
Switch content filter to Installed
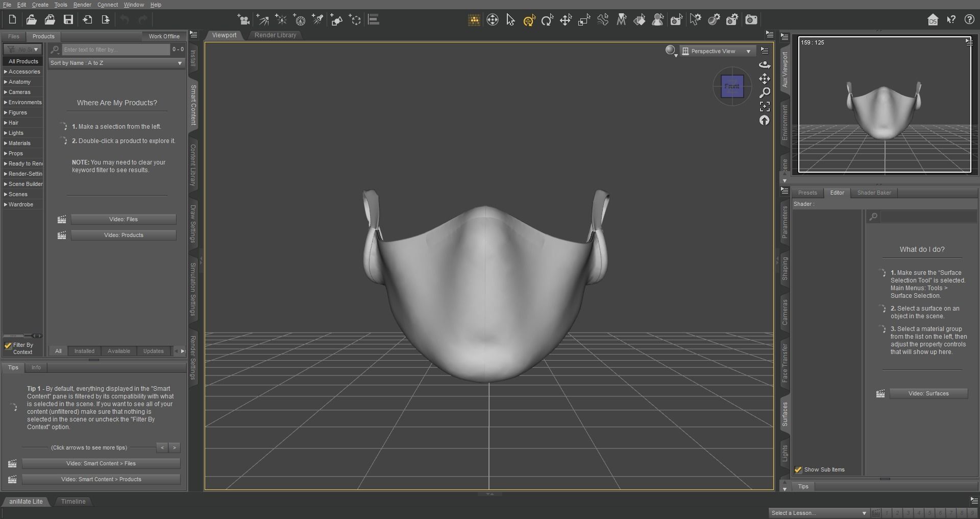84,351
